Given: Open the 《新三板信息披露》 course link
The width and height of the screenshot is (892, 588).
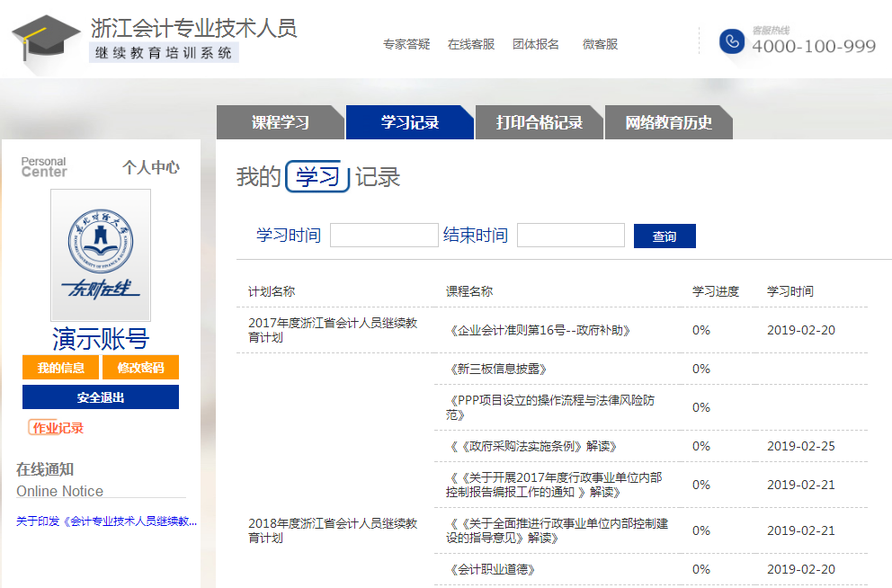Looking at the screenshot, I should pos(496,369).
